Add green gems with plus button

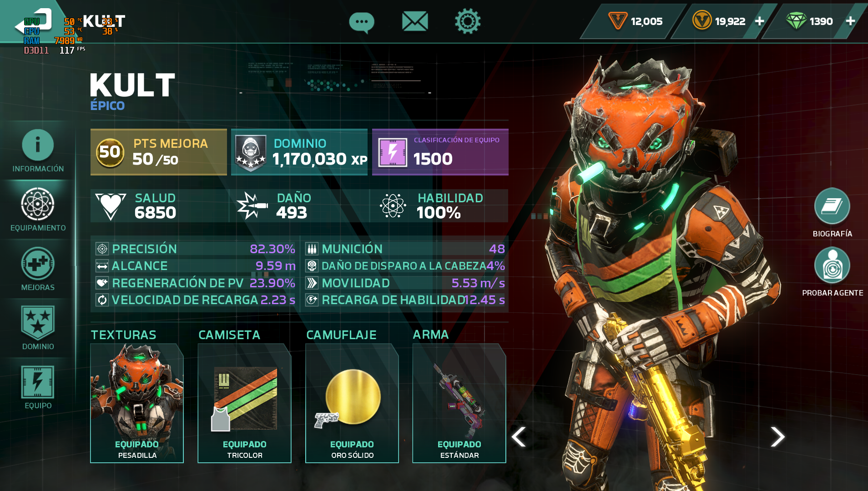click(x=850, y=21)
